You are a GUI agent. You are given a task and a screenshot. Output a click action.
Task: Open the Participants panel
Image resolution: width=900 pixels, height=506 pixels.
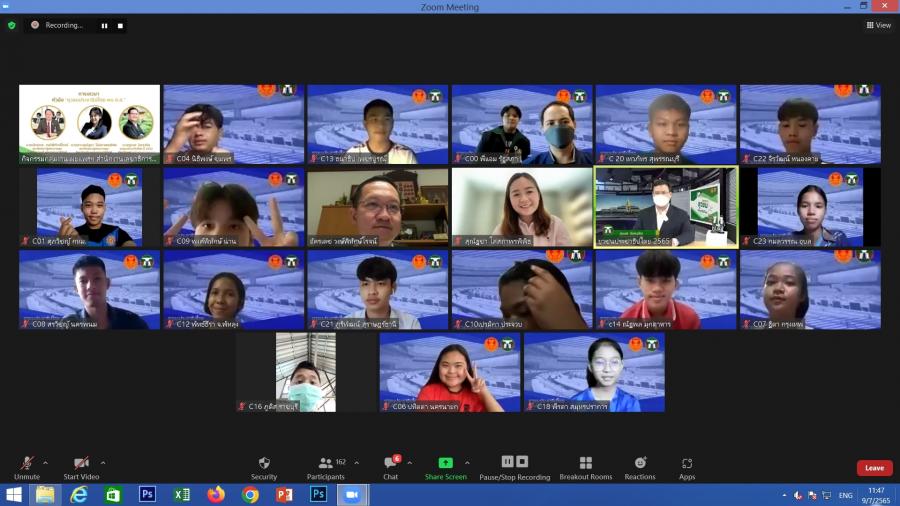[x=326, y=465]
